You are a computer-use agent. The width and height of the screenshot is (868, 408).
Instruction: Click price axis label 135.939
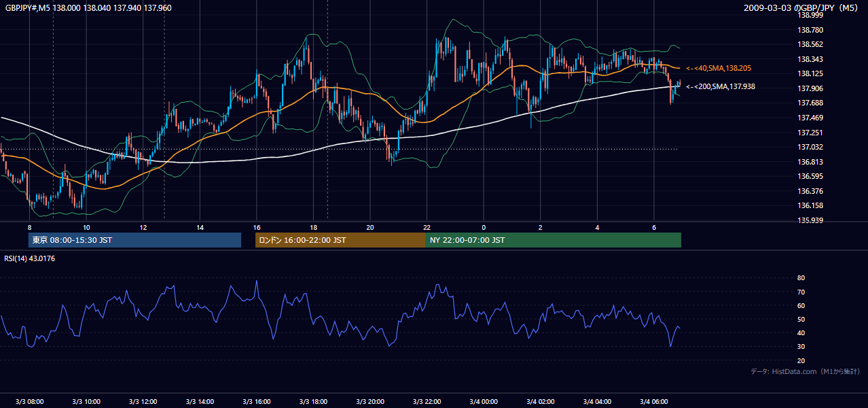(809, 220)
